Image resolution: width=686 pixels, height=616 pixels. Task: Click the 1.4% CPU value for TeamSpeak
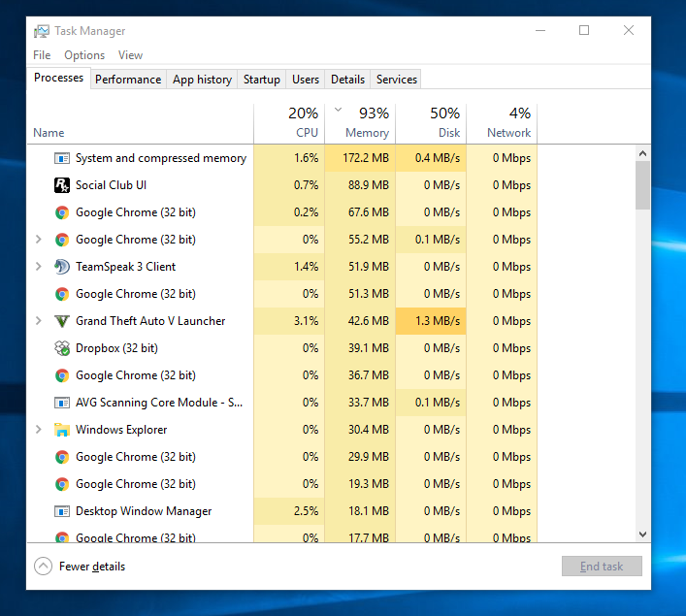point(306,267)
